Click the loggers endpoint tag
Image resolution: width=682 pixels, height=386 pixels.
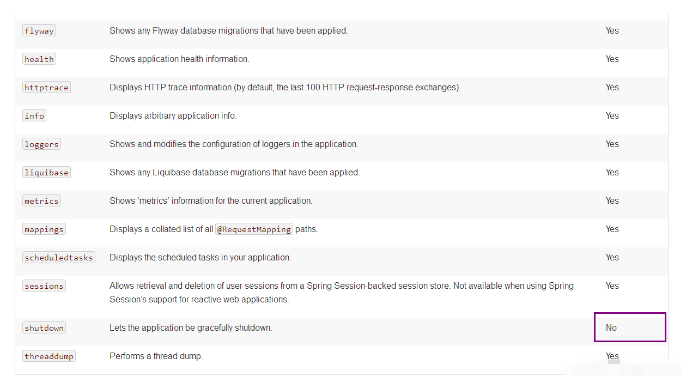[41, 144]
